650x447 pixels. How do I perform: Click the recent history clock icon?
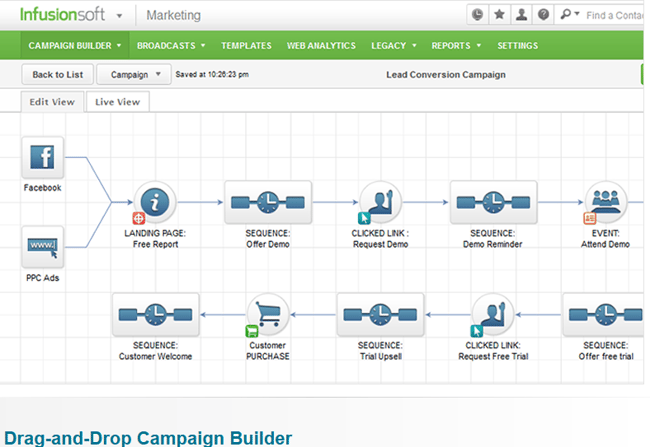point(478,15)
